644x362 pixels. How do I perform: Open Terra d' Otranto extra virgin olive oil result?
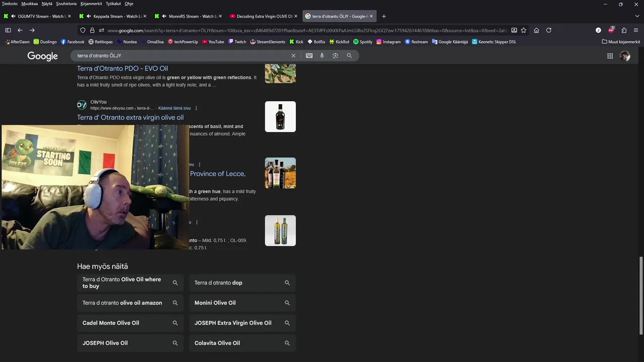click(x=130, y=117)
